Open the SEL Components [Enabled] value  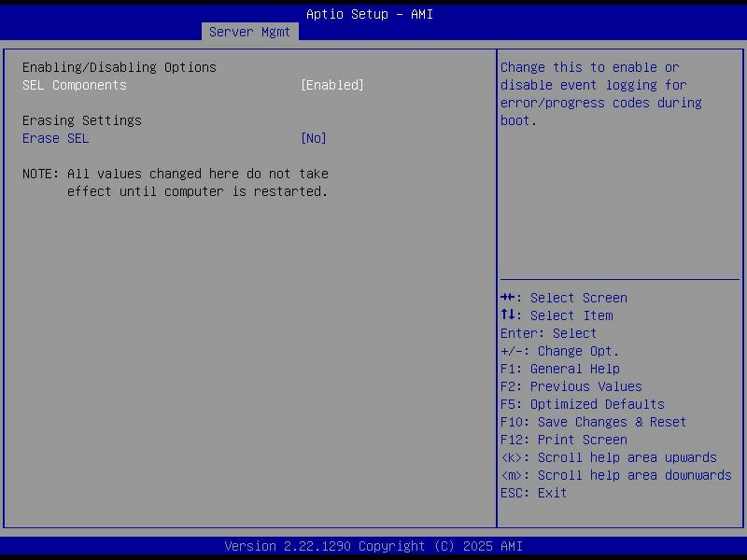332,85
